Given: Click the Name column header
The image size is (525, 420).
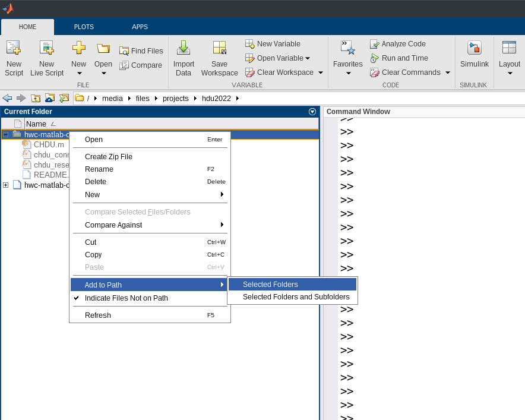Looking at the screenshot, I should click(x=36, y=124).
